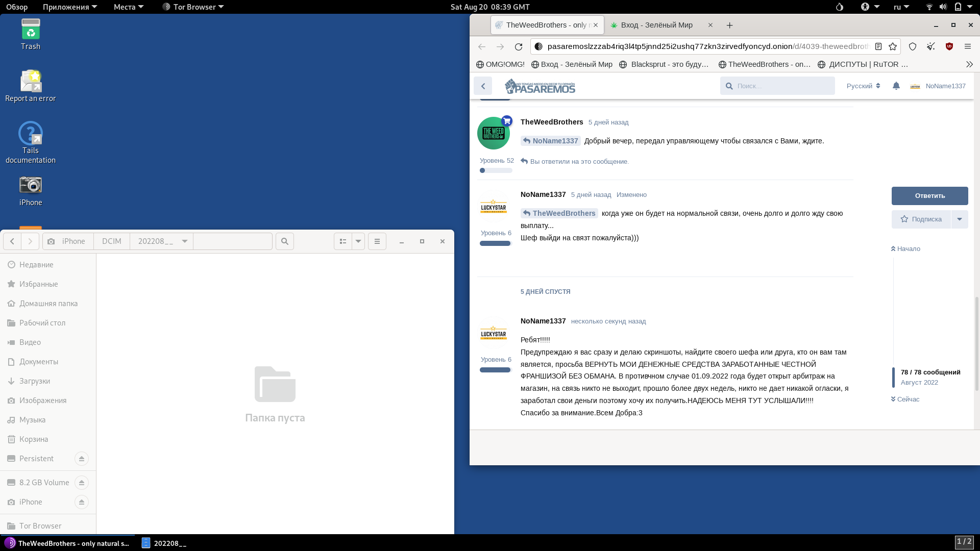The height and width of the screenshot is (551, 980).
Task: Open a new browser tab
Action: pos(729,25)
